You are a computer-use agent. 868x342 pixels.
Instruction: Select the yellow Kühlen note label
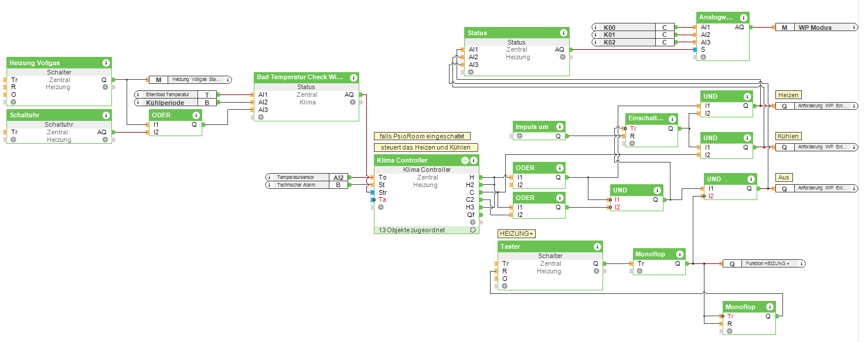pos(788,136)
